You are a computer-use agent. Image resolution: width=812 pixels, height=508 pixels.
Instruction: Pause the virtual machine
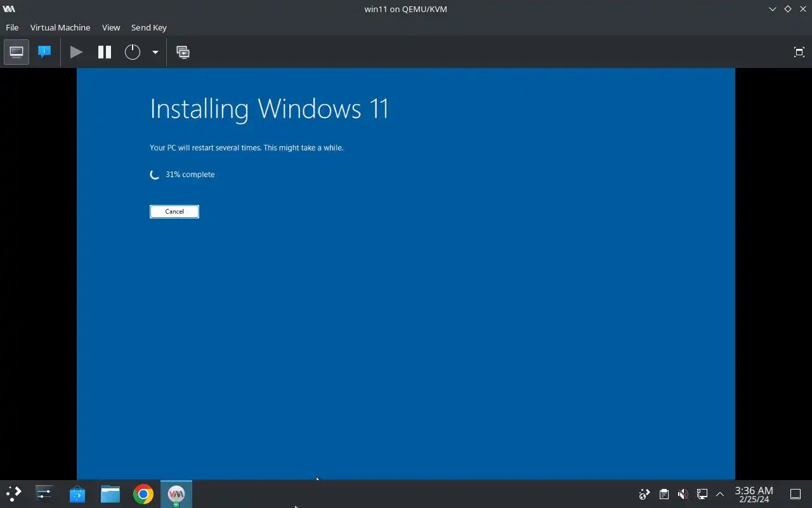coord(105,52)
